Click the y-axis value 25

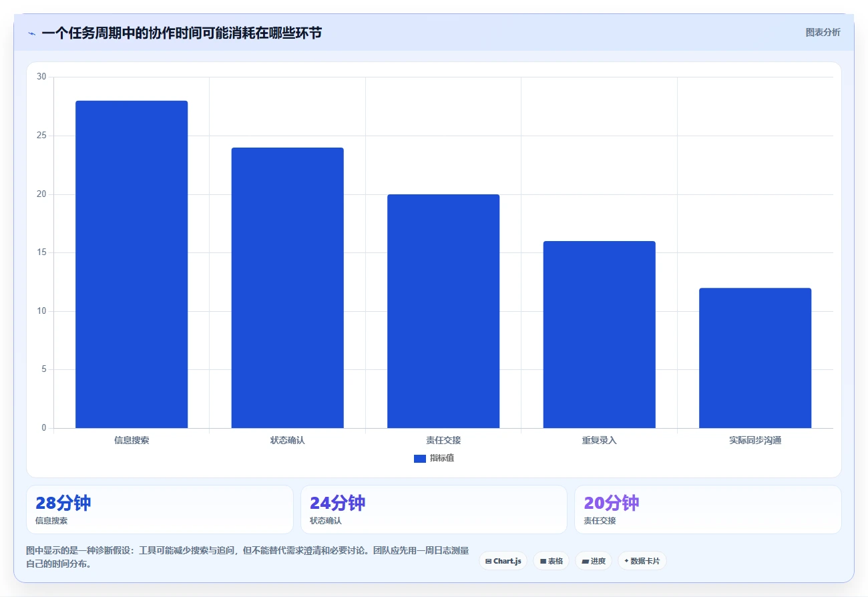coord(41,136)
